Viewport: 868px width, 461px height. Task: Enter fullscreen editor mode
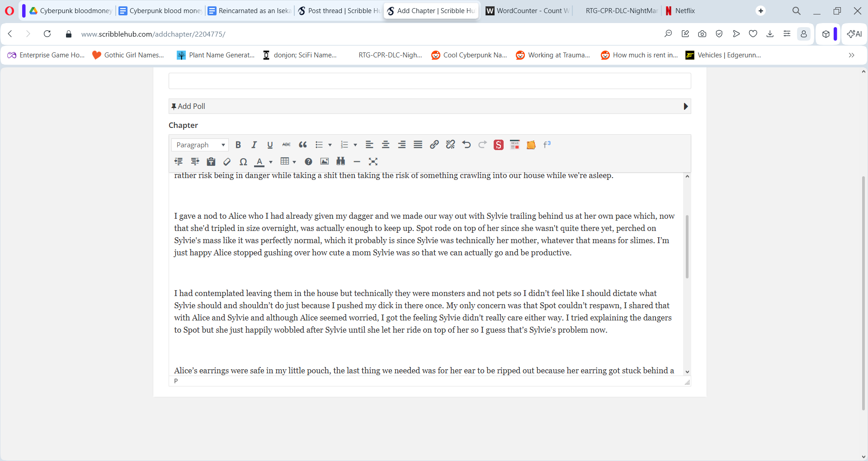pos(373,162)
